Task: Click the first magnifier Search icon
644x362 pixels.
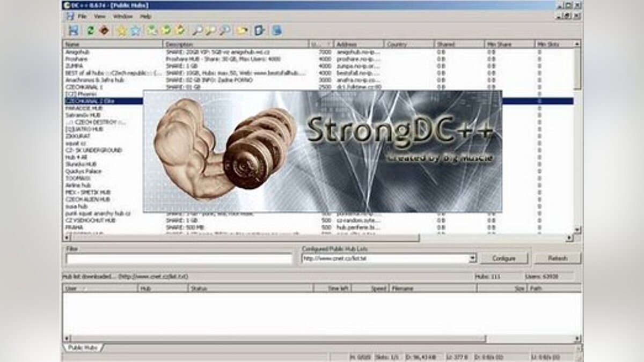Action: tap(197, 31)
